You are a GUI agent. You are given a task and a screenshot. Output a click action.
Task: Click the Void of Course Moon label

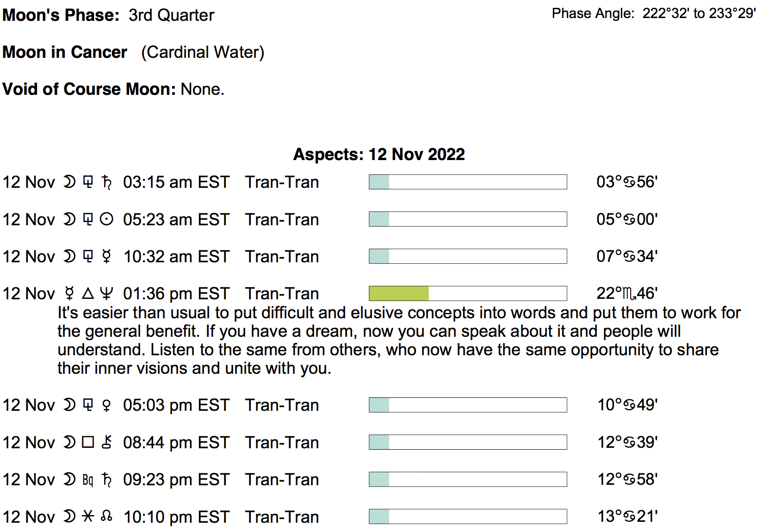point(89,89)
